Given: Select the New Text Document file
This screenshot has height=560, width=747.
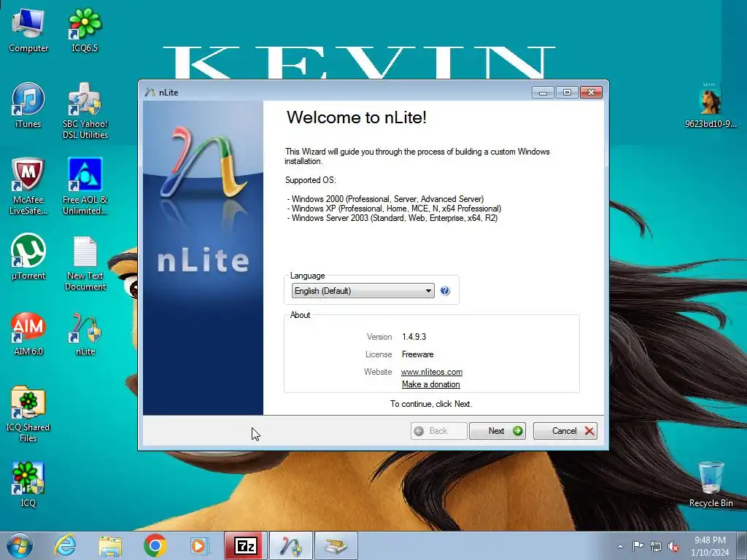Looking at the screenshot, I should 85,262.
